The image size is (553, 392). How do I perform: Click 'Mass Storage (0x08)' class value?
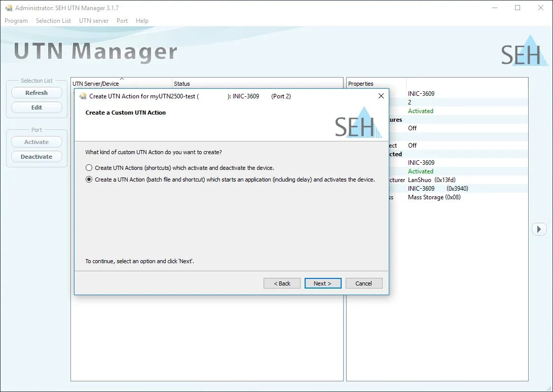pos(434,197)
